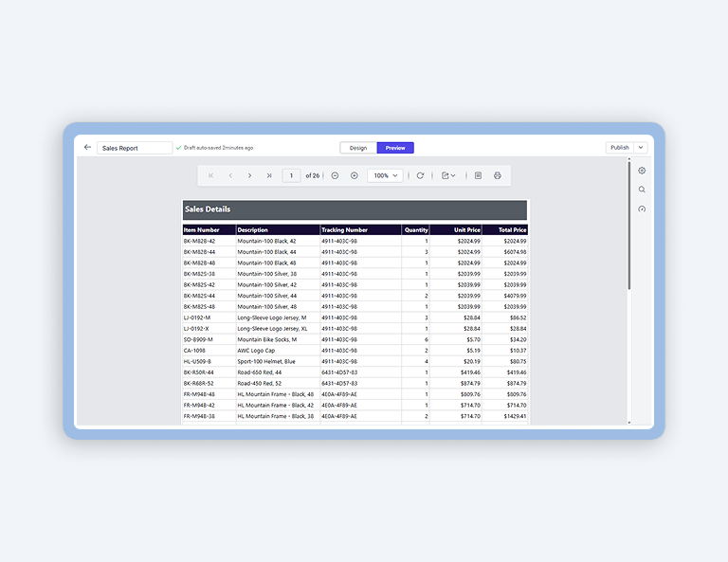Switch to the Preview tab
Image resolution: width=728 pixels, height=562 pixels.
[x=395, y=148]
